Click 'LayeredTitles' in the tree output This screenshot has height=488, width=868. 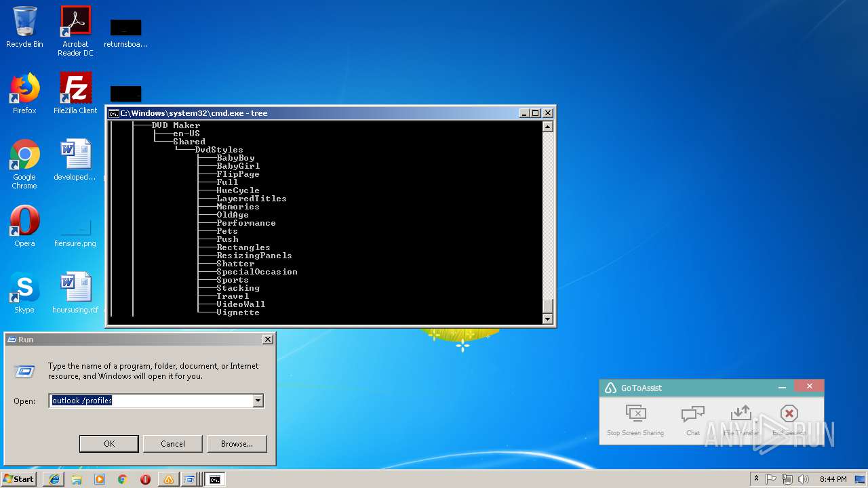[x=252, y=199]
